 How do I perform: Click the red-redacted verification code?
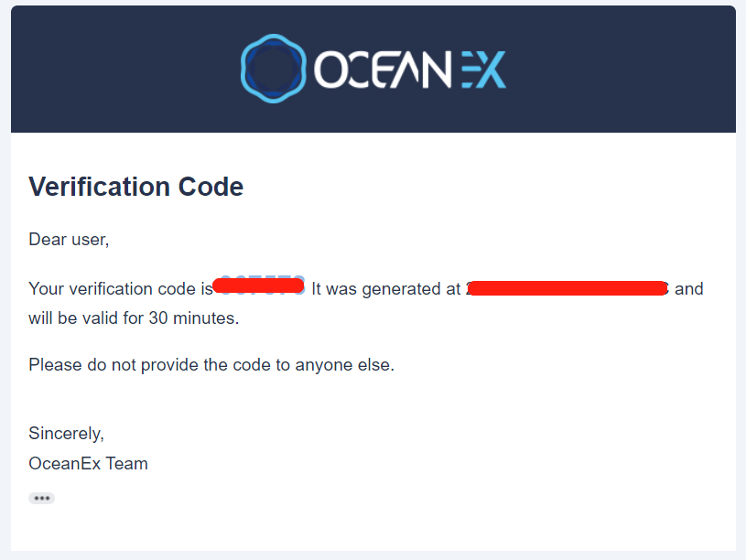pyautogui.click(x=258, y=285)
